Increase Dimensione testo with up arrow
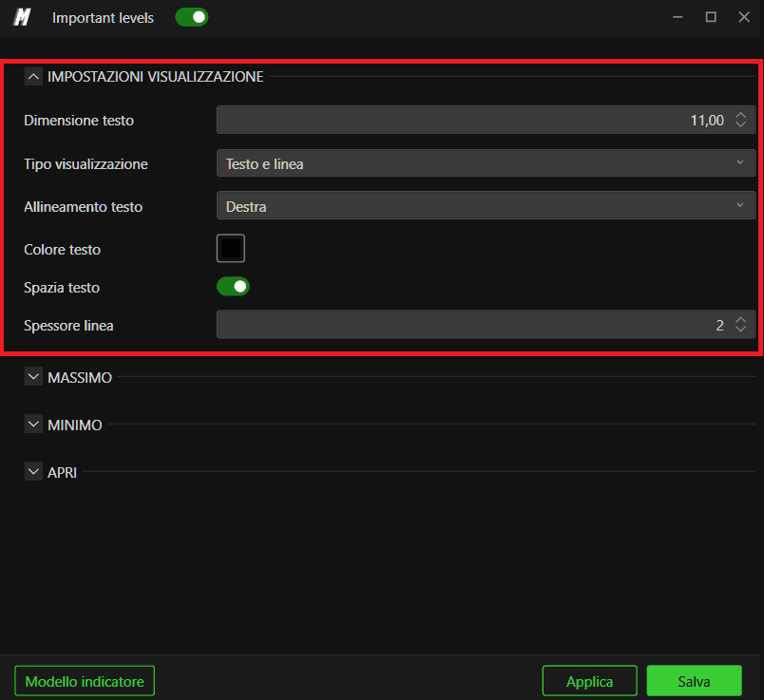Screen dimensions: 764x700 (x=740, y=115)
